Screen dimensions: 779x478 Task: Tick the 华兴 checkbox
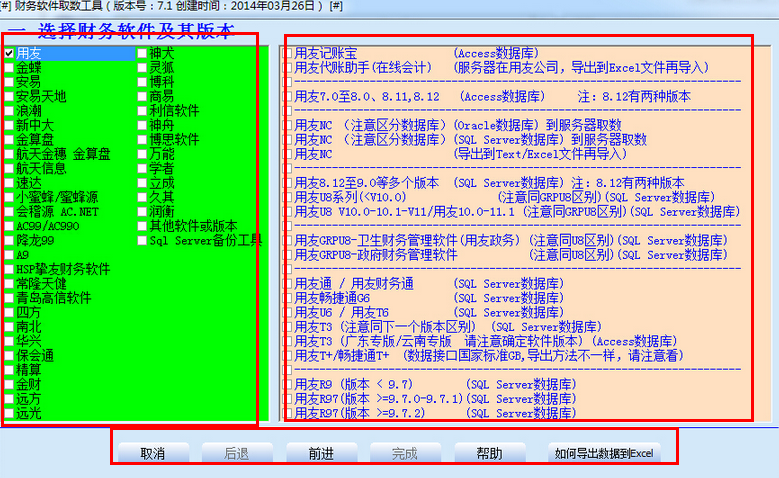pyautogui.click(x=9, y=341)
